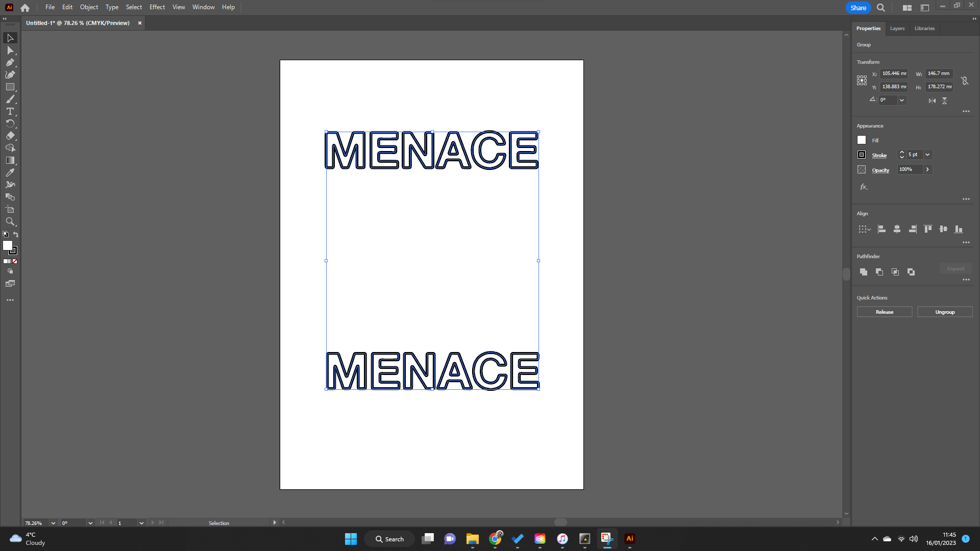980x551 pixels.
Task: Switch to the Layers tab
Action: [x=897, y=28]
